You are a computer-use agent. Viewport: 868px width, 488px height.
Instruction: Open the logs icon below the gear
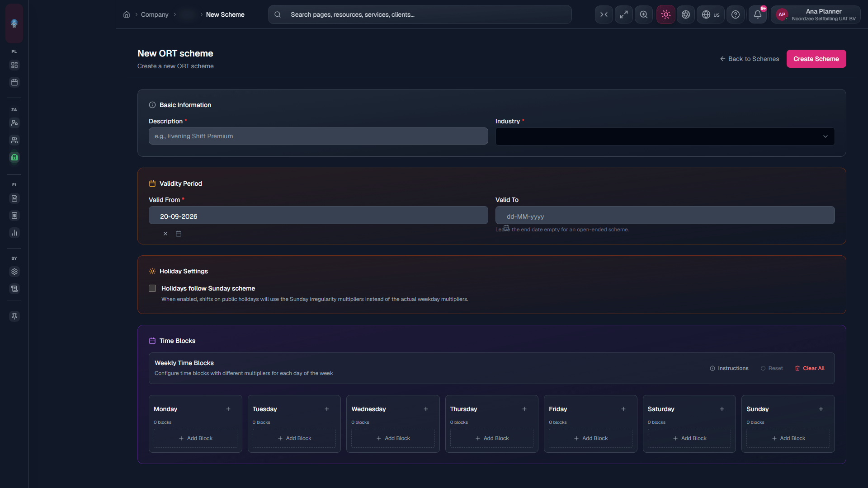(14, 289)
